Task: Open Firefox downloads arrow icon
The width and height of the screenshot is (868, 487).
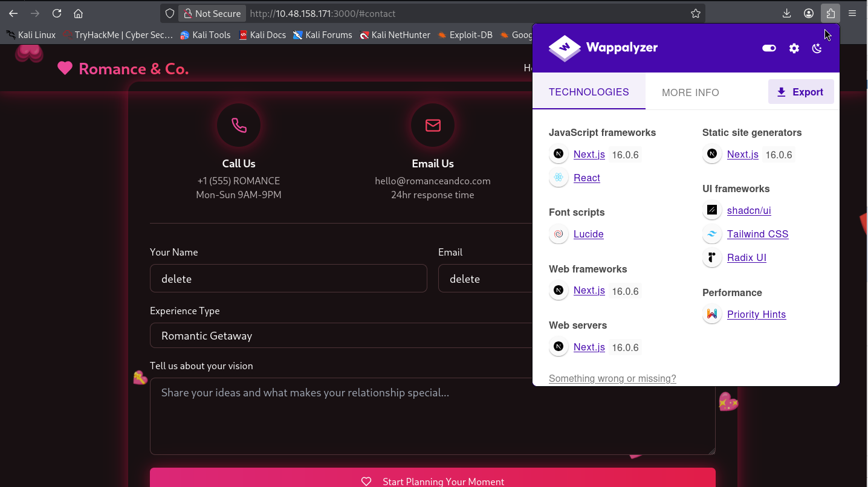Action: tap(786, 13)
